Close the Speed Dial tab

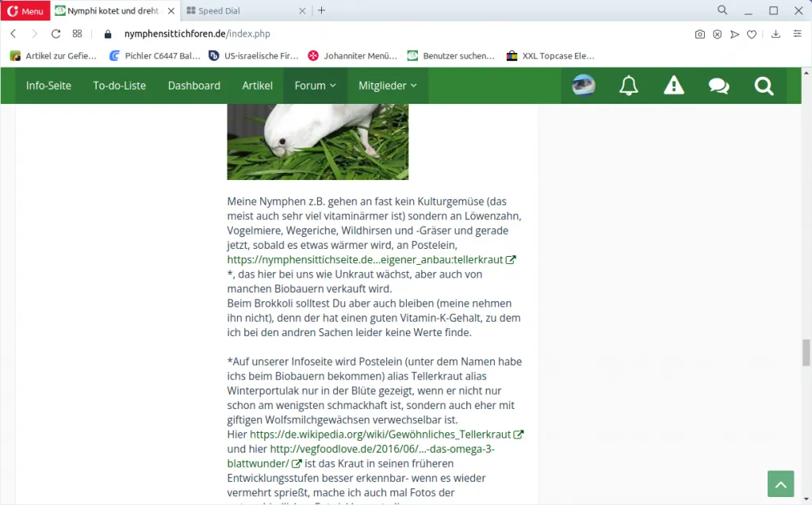[302, 11]
